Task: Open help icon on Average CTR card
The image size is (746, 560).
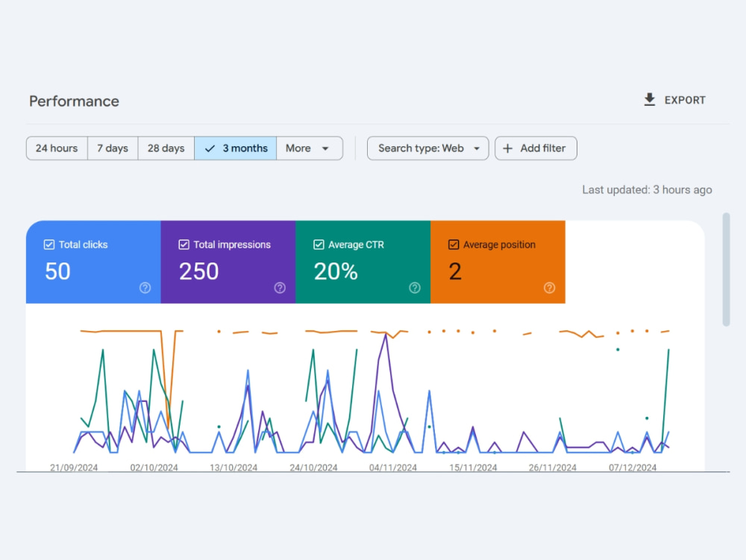Action: point(415,288)
